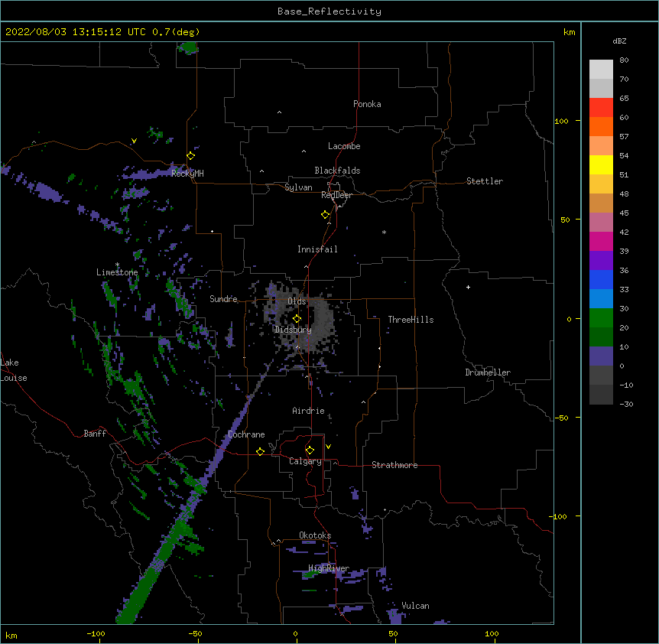Click the asterisk marker above Limestone label

[x=117, y=265]
